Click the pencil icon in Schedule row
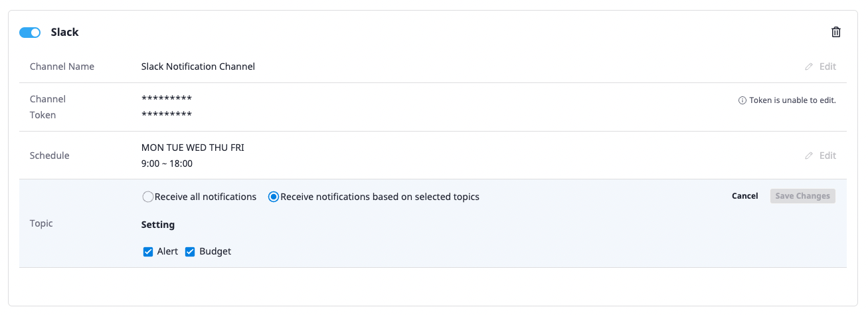 tap(809, 156)
